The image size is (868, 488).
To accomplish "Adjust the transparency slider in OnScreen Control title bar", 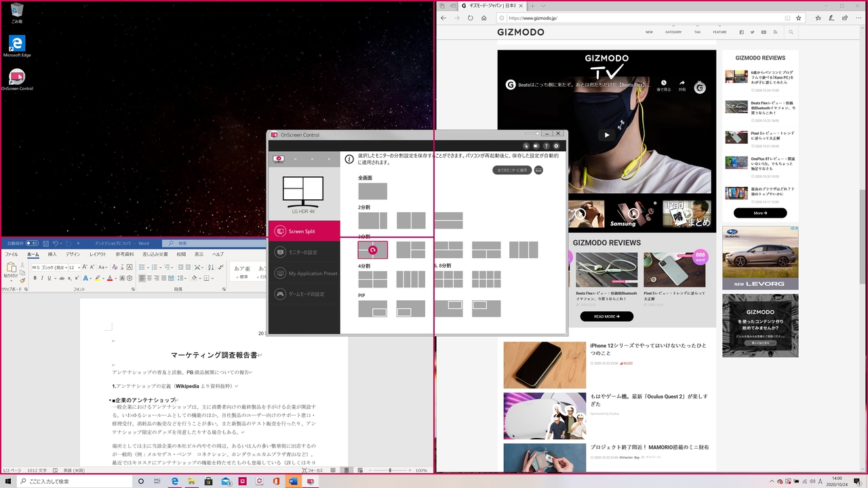I will (x=533, y=134).
